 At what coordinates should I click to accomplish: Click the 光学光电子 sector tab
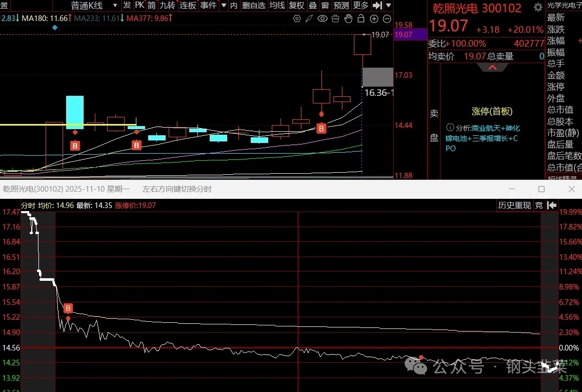[564, 5]
